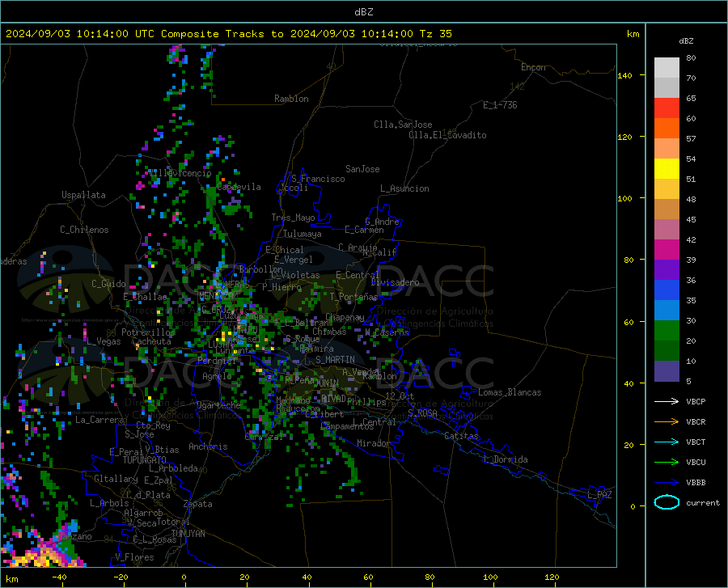Select the light gray 70 dBZ swatch
This screenshot has height=588, width=728.
coord(667,68)
